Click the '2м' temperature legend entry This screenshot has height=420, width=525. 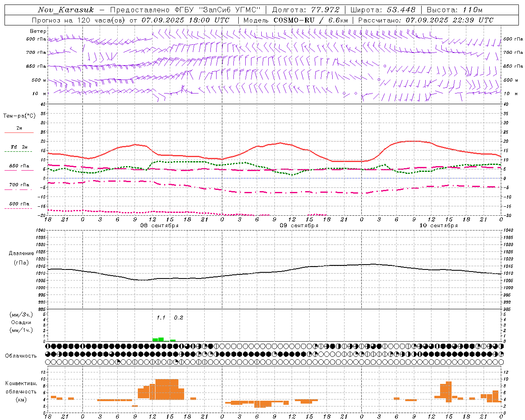[x=19, y=128]
